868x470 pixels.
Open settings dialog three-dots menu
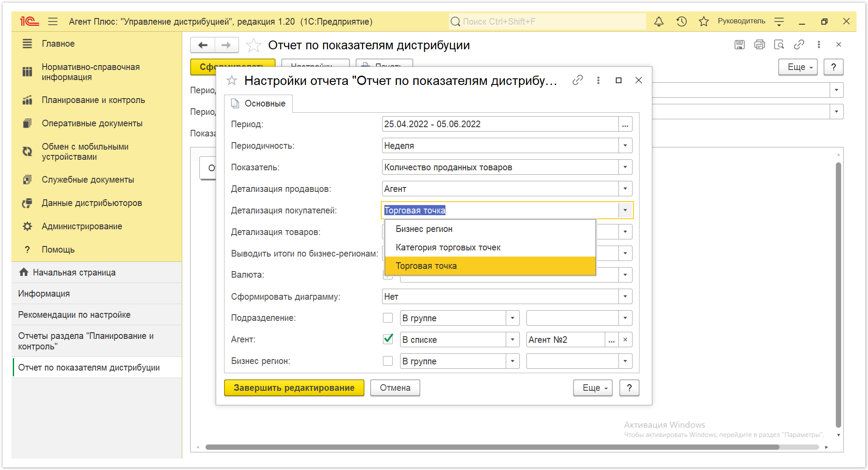(x=598, y=80)
